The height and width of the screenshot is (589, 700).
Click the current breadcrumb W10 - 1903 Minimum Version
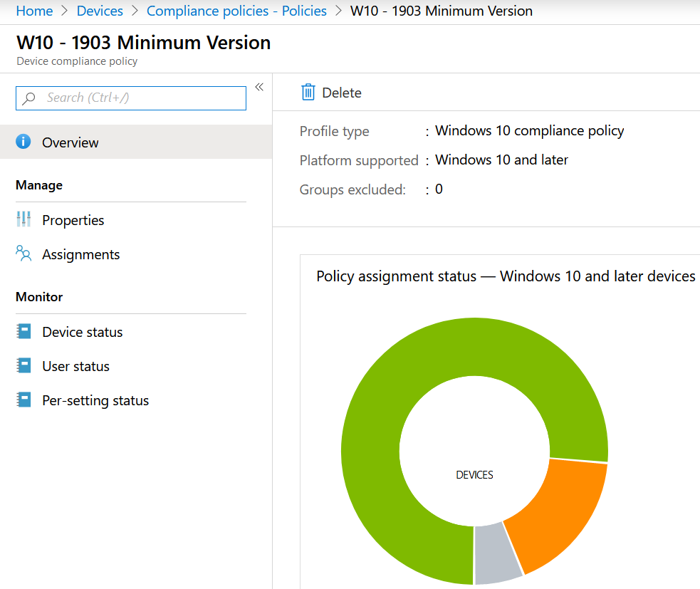441,11
